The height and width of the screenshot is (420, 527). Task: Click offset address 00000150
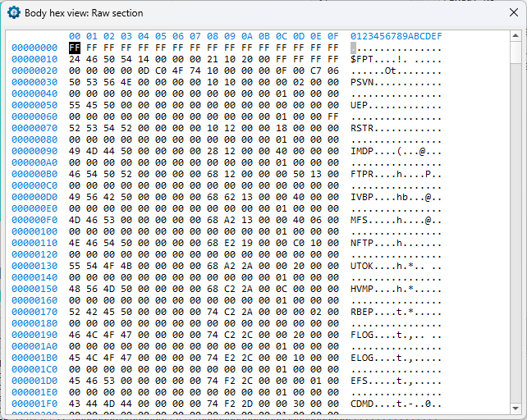34,289
